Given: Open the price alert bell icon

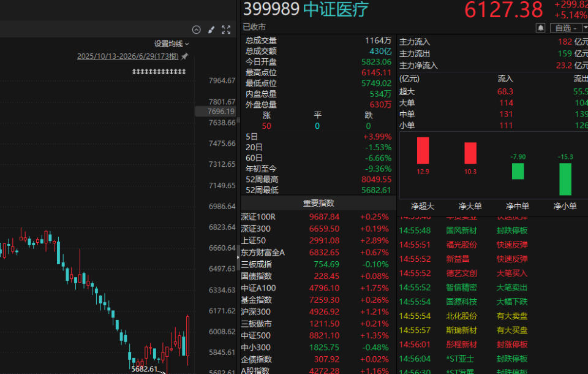Looking at the screenshot, I should 540,28.
